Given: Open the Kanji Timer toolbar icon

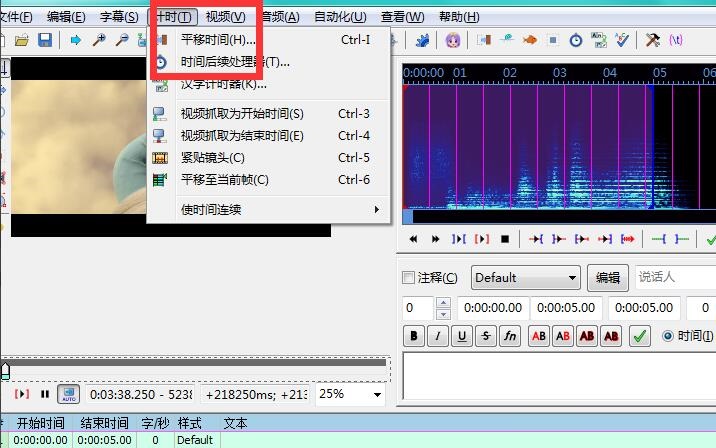Looking at the screenshot, I should point(599,40).
